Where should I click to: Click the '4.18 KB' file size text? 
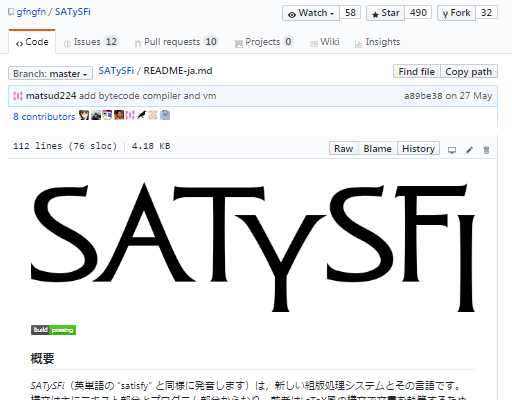pos(151,146)
